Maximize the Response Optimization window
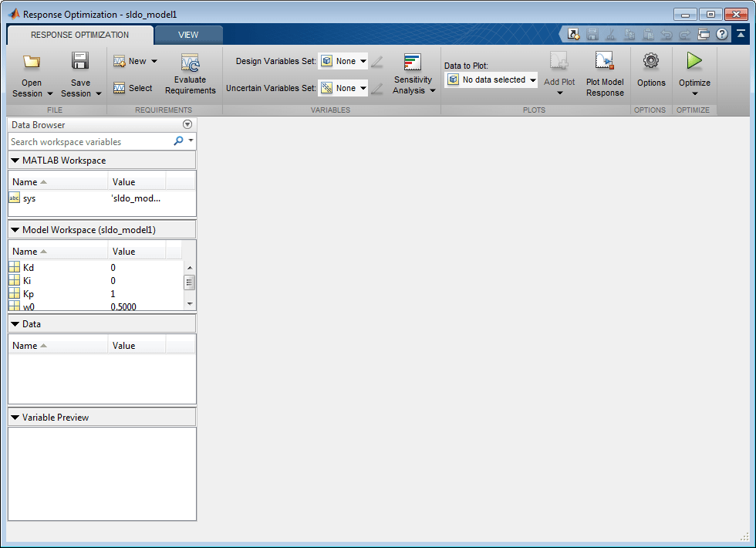756x548 pixels. click(x=710, y=14)
